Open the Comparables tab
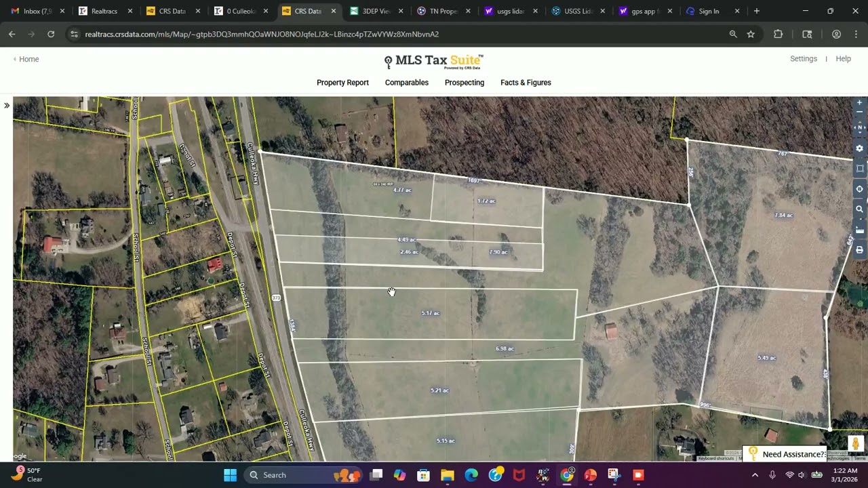The image size is (868, 488). [x=407, y=83]
